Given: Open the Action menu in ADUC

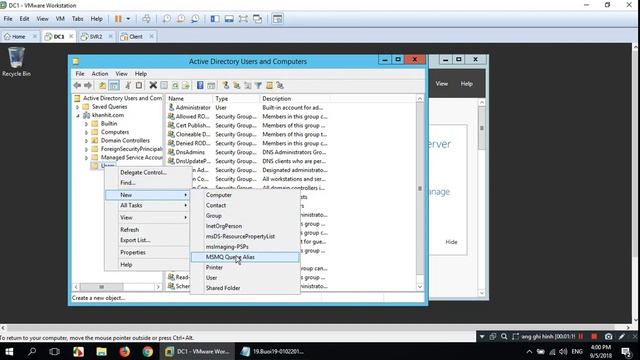Looking at the screenshot, I should point(100,73).
